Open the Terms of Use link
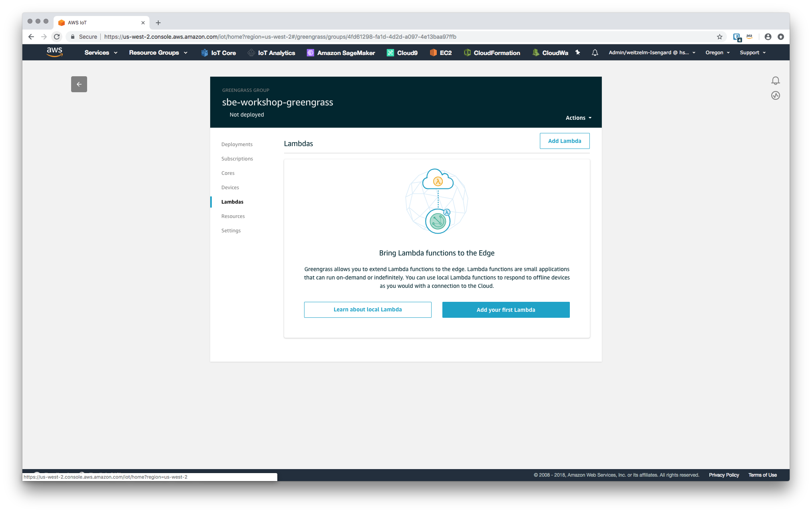Image resolution: width=812 pixels, height=513 pixels. 762,475
